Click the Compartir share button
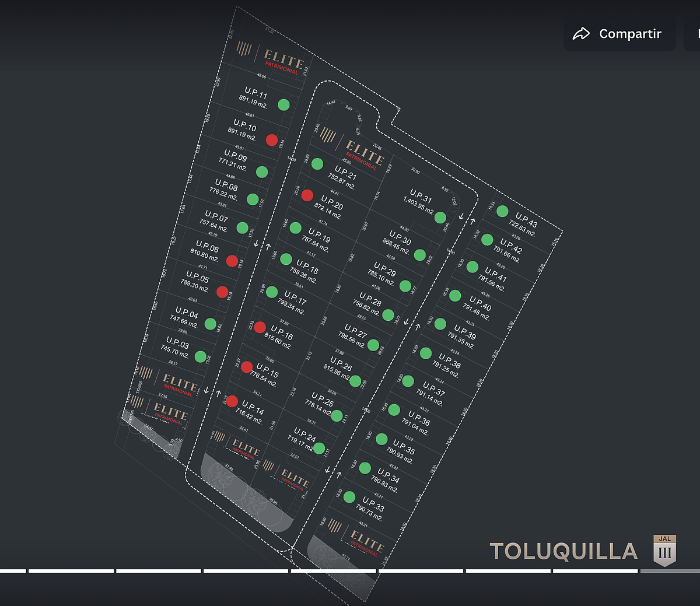700x606 pixels. tap(619, 34)
